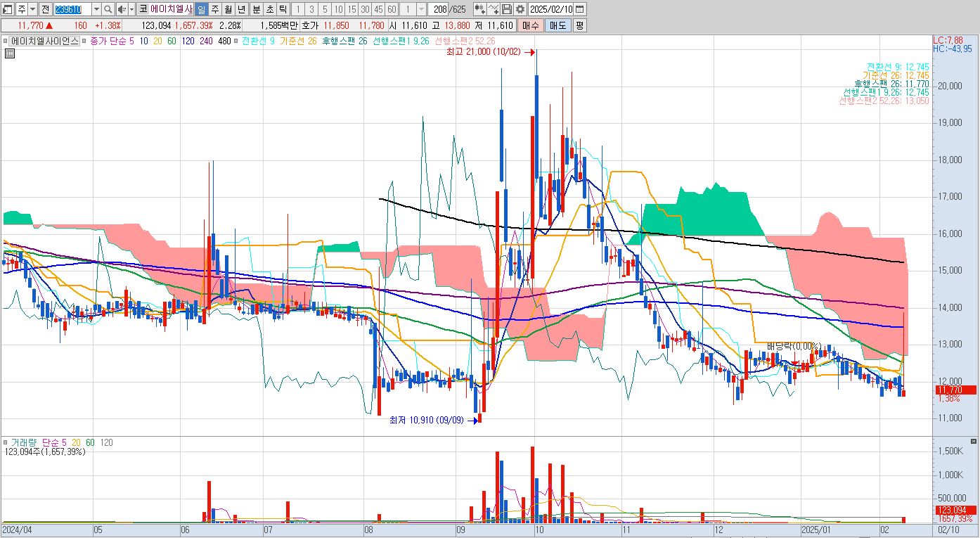This screenshot has height=538, width=980.
Task: Switch to yearly '년' chart period
Action: (x=242, y=9)
